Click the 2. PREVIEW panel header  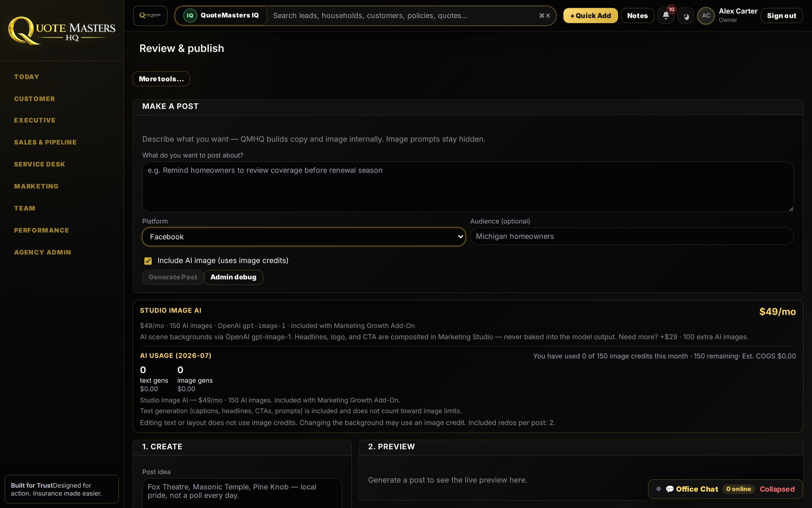(581, 447)
